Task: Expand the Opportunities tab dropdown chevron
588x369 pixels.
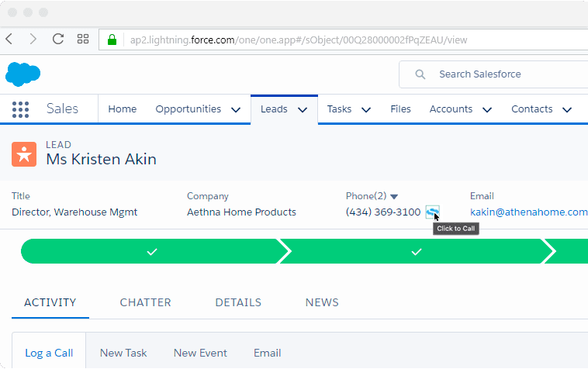Action: (x=236, y=110)
